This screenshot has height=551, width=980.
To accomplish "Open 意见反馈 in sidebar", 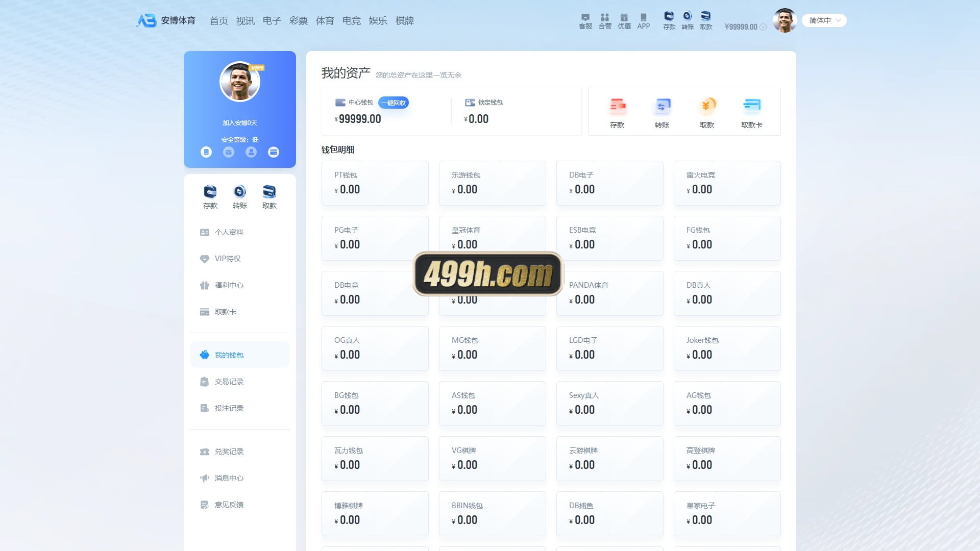I will (x=240, y=505).
